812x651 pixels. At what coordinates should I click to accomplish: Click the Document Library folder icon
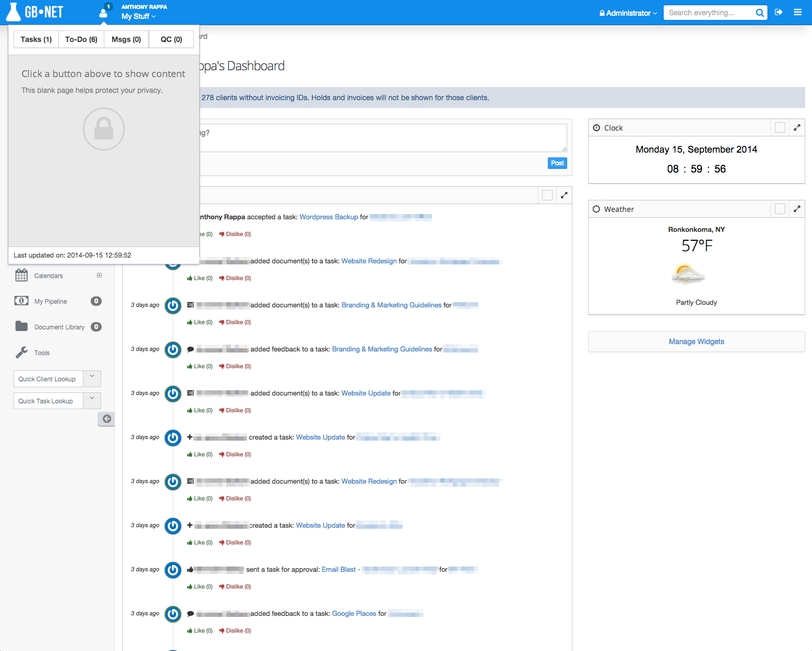pyautogui.click(x=21, y=326)
